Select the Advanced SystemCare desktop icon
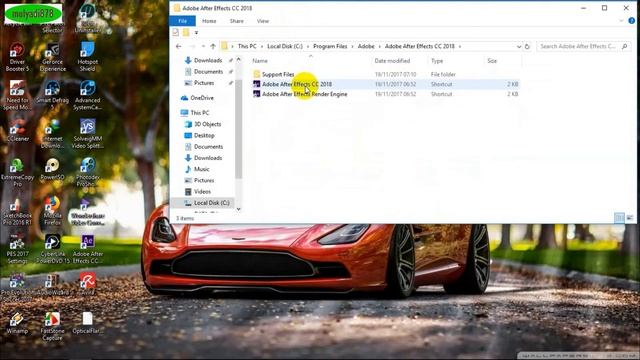640x360 pixels. (x=87, y=95)
